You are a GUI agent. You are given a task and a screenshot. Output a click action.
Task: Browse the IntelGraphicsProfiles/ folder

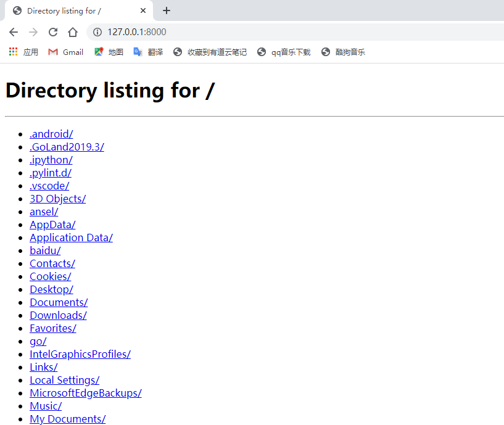[x=80, y=354]
